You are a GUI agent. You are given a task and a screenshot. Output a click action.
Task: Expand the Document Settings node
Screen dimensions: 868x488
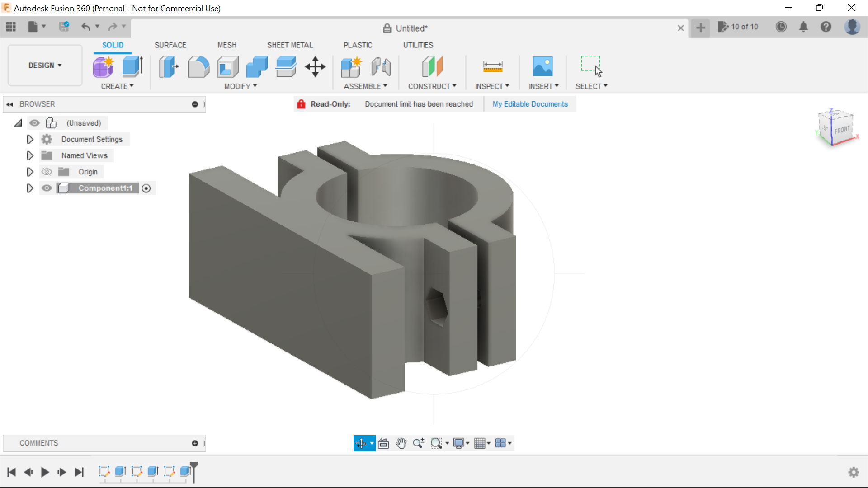click(30, 139)
